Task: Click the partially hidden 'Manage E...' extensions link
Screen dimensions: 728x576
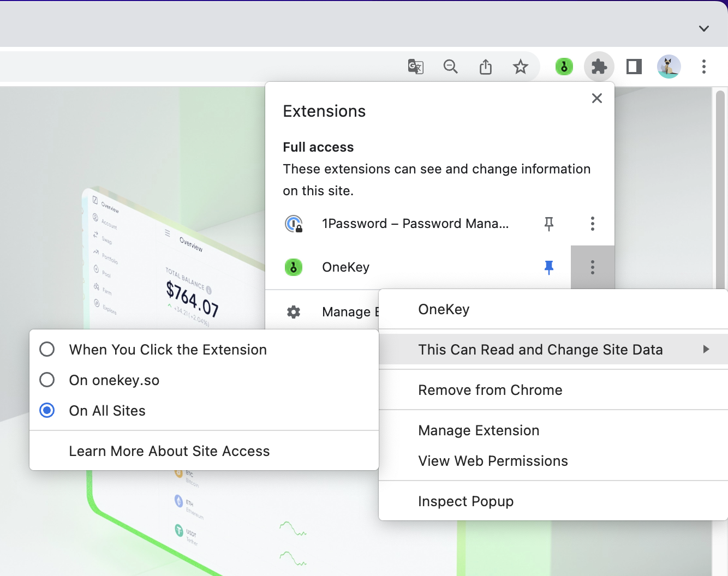Action: point(350,312)
